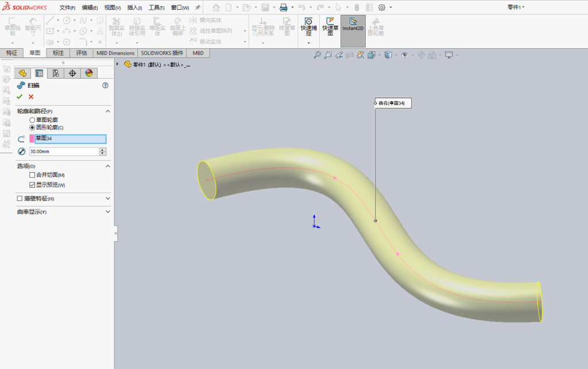Confirm the sweep with the green checkmark
This screenshot has height=369, width=588.
click(20, 96)
